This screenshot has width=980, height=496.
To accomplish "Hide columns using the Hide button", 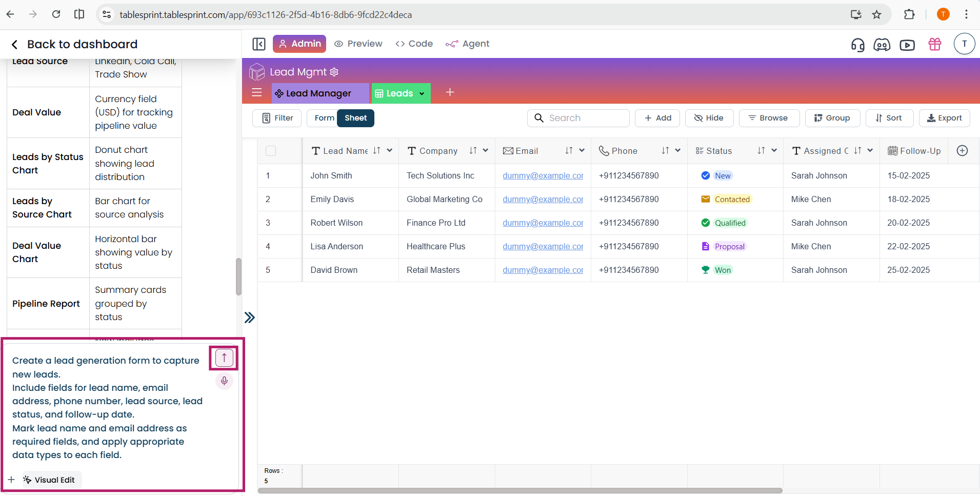I will [709, 118].
